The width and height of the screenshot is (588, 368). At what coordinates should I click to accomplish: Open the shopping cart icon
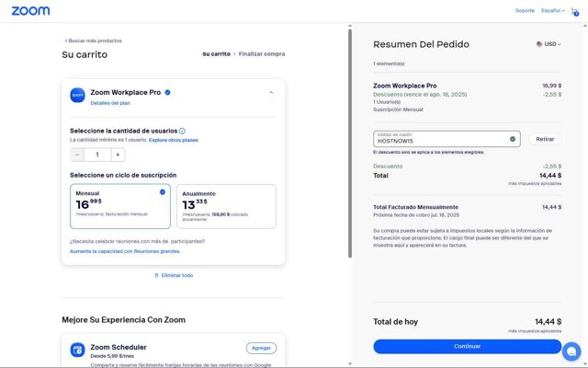(x=574, y=11)
